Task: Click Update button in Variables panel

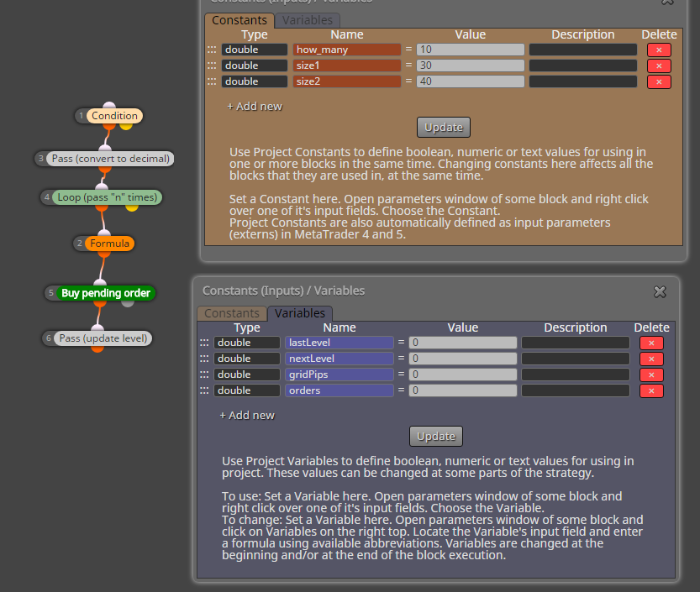Action: click(x=436, y=437)
